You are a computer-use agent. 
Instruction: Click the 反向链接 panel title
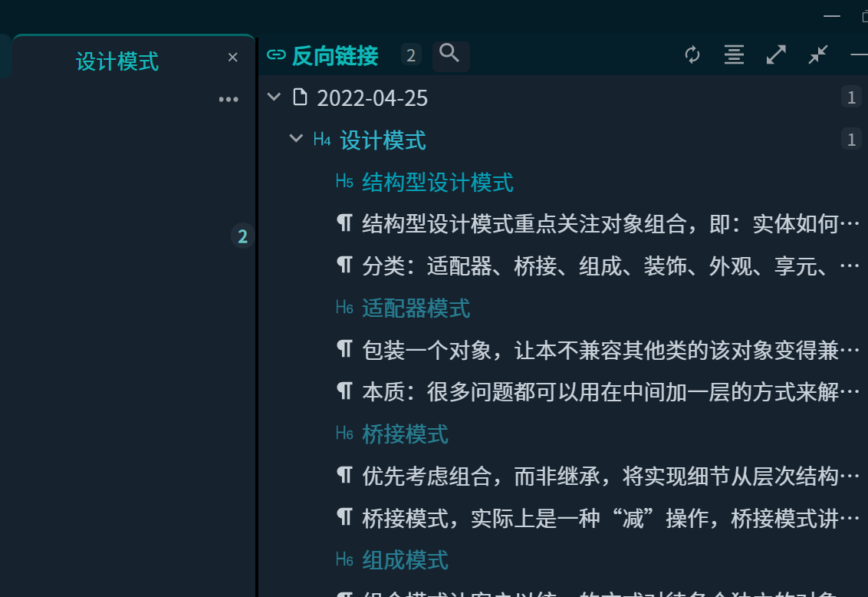tap(335, 56)
